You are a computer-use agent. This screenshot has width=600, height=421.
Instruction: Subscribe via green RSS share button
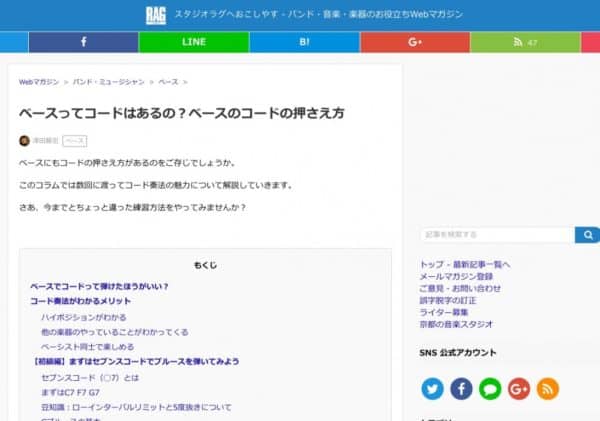525,42
